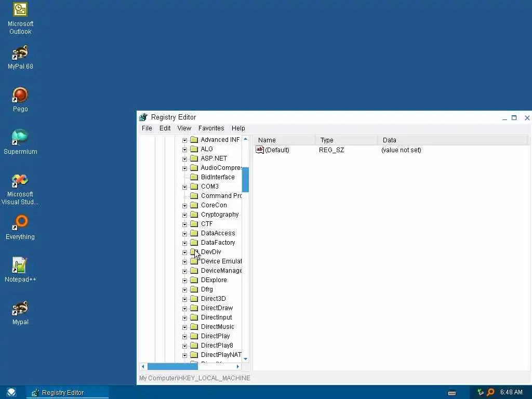Open the Start menu button on taskbar
This screenshot has width=532, height=399.
(x=11, y=393)
